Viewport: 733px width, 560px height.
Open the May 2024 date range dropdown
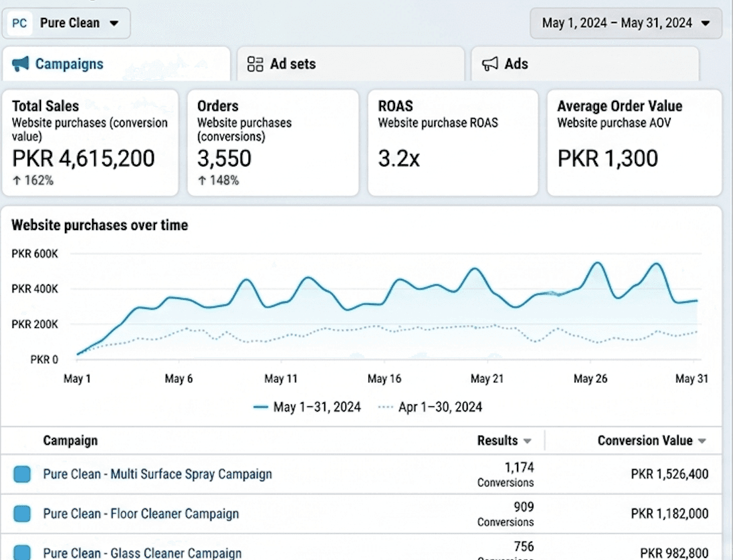tap(626, 23)
